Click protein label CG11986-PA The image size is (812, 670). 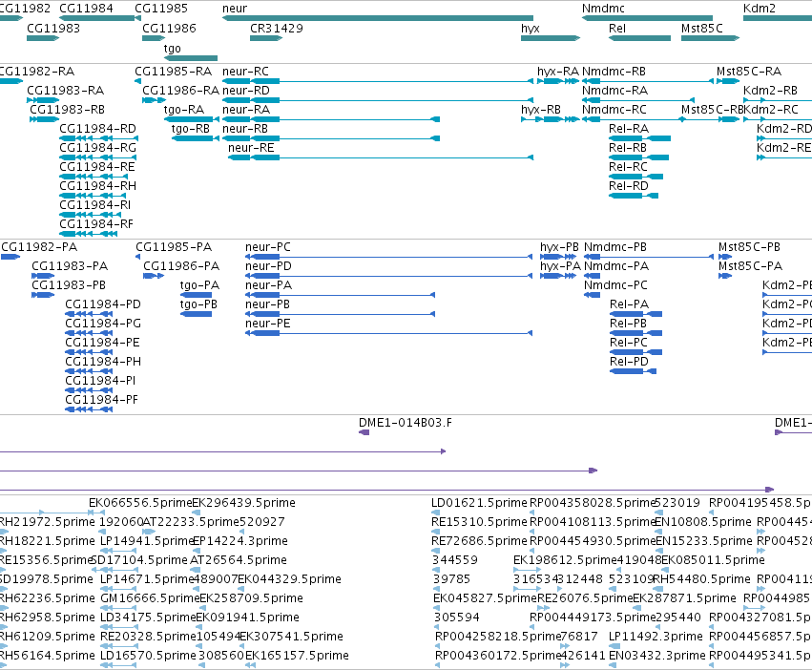(181, 266)
